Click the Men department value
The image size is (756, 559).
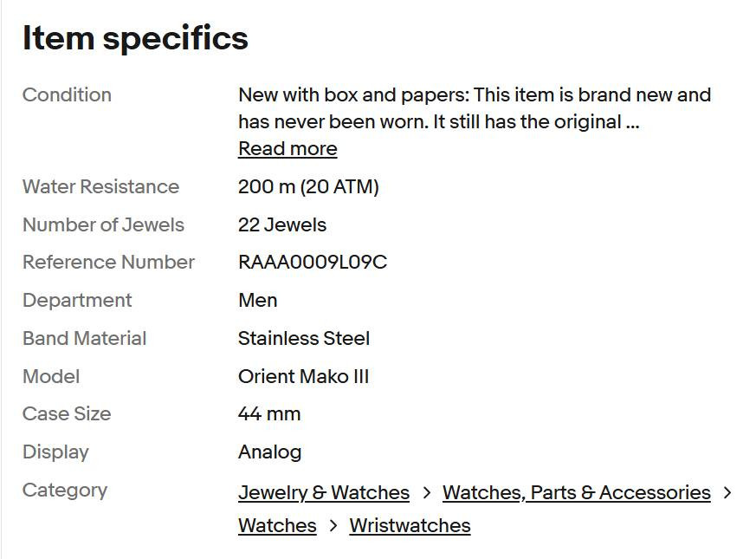coord(257,300)
